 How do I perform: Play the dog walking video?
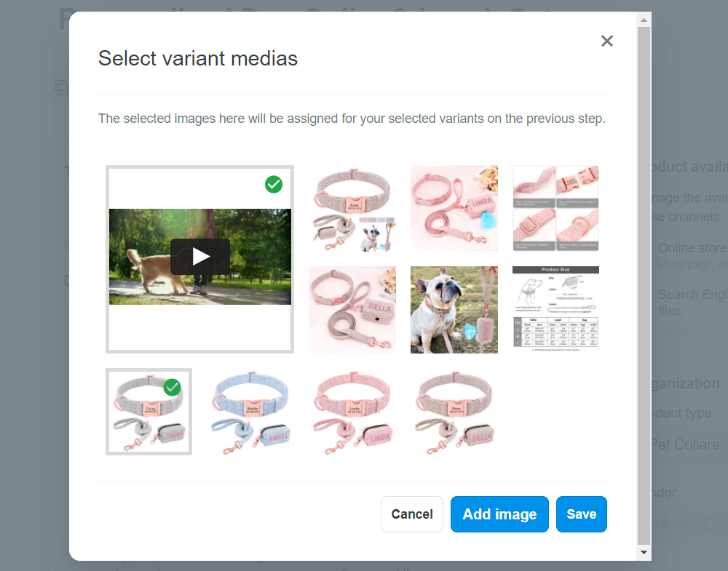click(x=200, y=256)
